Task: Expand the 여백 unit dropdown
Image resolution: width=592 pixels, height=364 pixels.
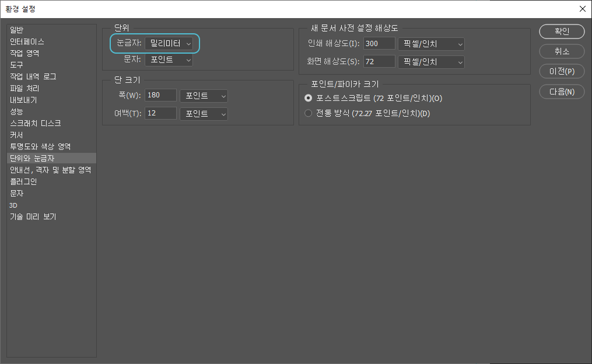Action: pyautogui.click(x=204, y=114)
